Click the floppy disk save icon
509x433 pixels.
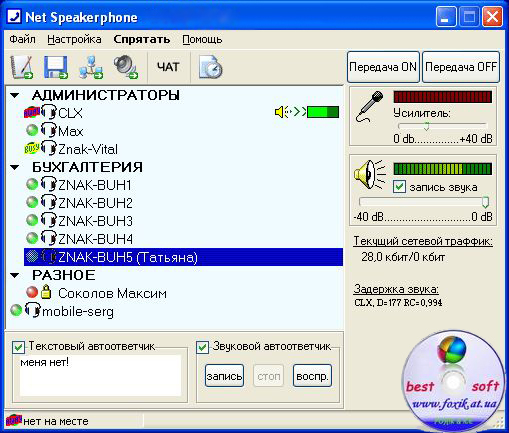click(x=56, y=67)
